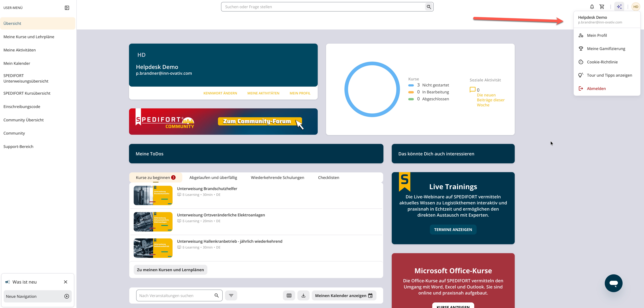This screenshot has width=644, height=308.
Task: Click the HD user avatar
Action: pos(636,7)
